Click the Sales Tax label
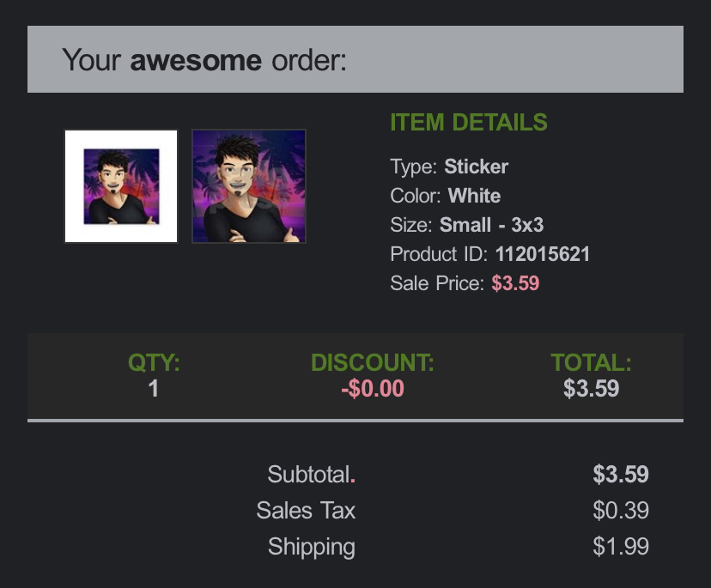711x588 pixels. tap(306, 511)
